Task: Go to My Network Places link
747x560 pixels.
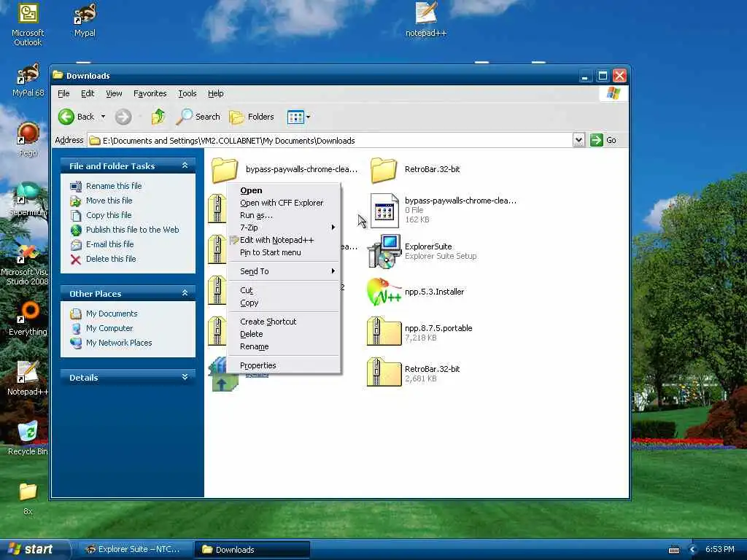Action: (x=119, y=343)
